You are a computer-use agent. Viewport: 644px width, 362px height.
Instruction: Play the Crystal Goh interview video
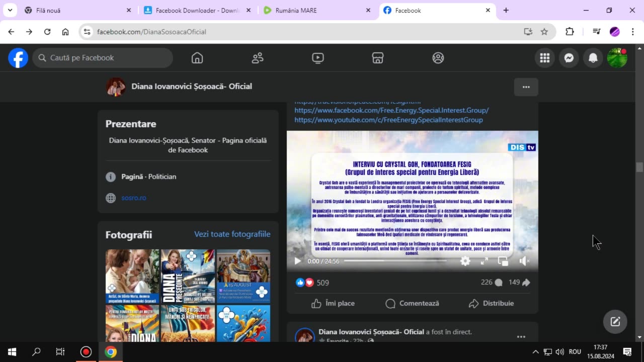point(297,261)
